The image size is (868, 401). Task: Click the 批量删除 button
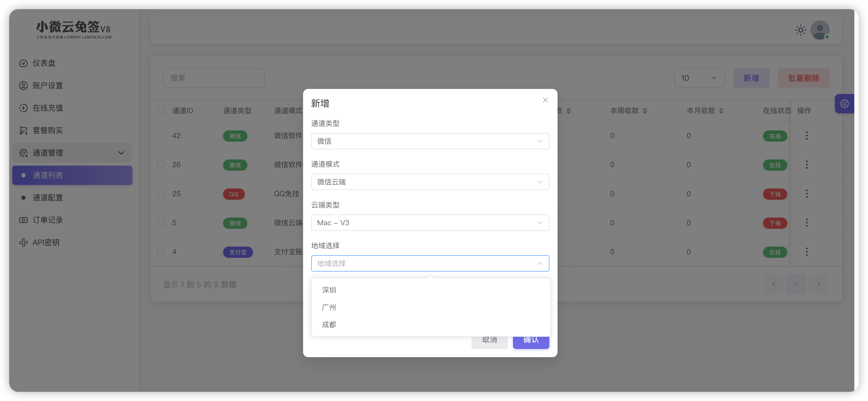[x=803, y=78]
